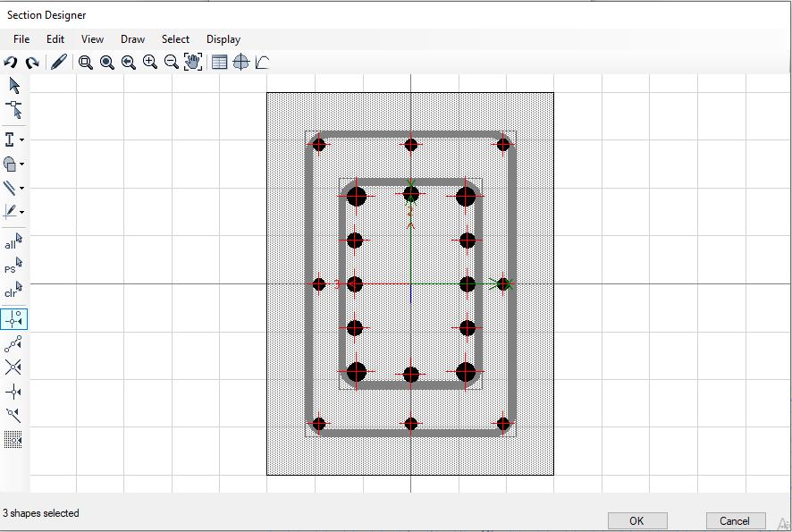This screenshot has width=792, height=532.
Task: Undo the last action
Action: (x=10, y=63)
